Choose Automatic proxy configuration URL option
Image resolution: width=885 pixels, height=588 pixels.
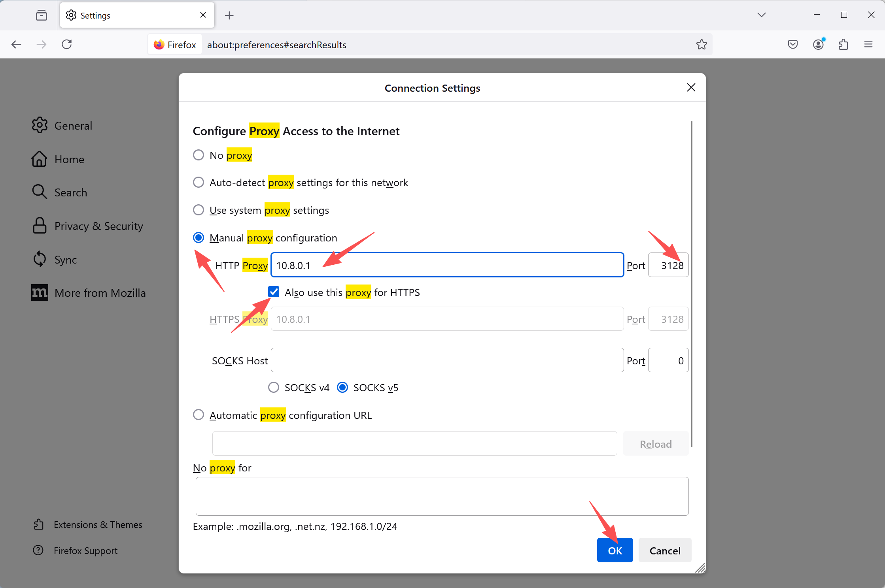199,415
